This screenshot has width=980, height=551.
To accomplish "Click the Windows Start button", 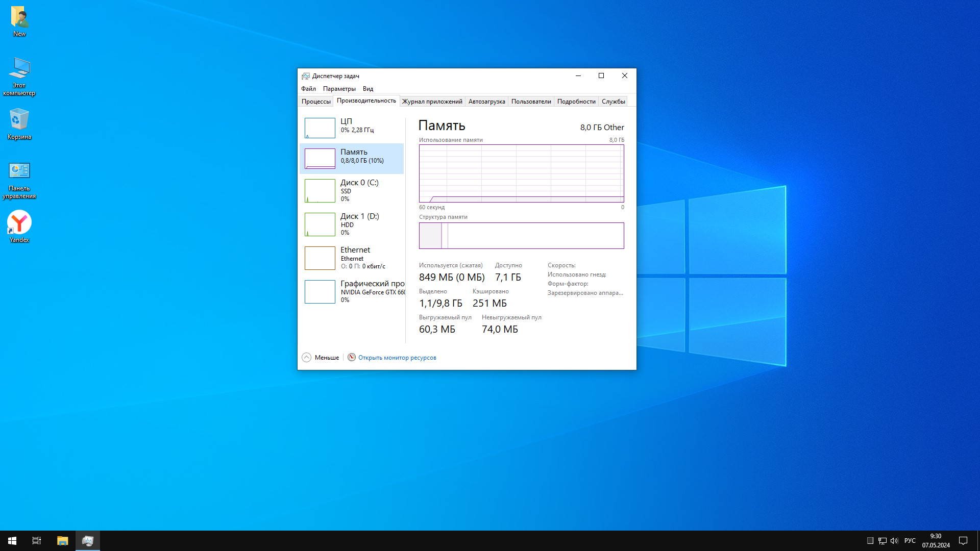I will pyautogui.click(x=12, y=541).
